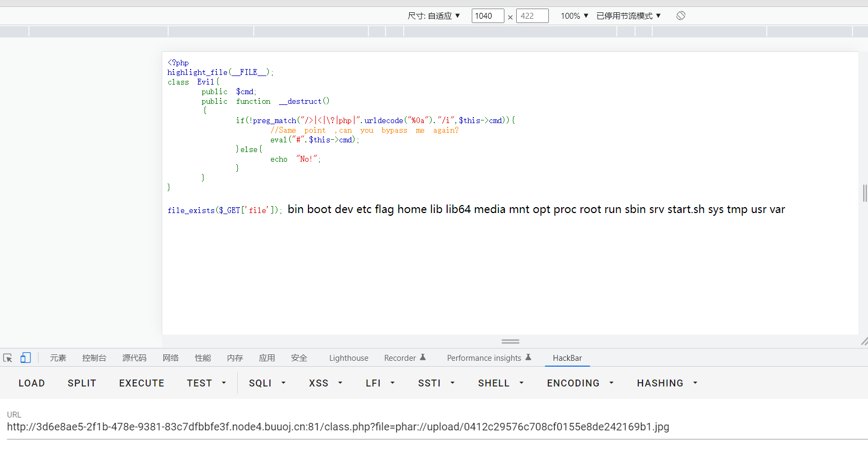The image size is (868, 455).
Task: Click the rotate device icon
Action: point(681,16)
